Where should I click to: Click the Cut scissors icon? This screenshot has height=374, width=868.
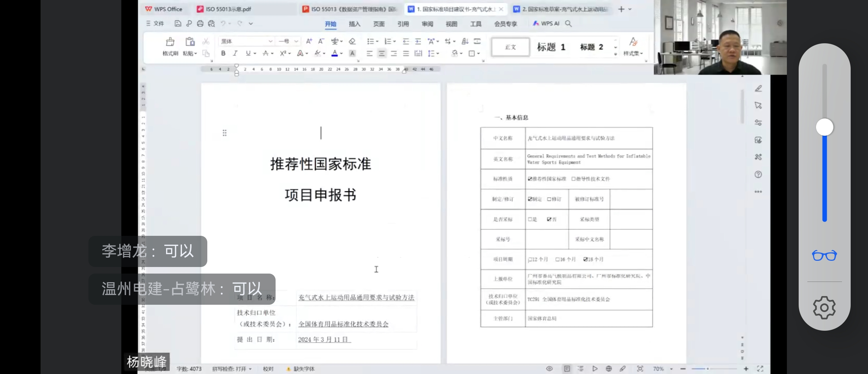point(206,41)
